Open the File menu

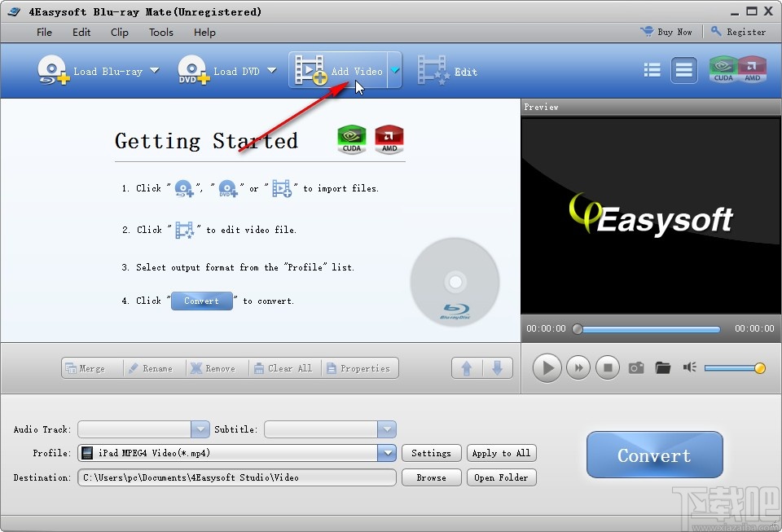point(44,33)
